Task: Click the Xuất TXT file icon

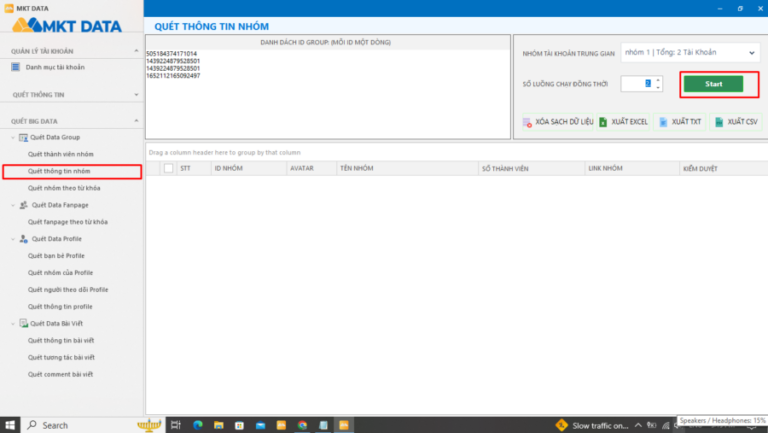Action: click(x=661, y=121)
